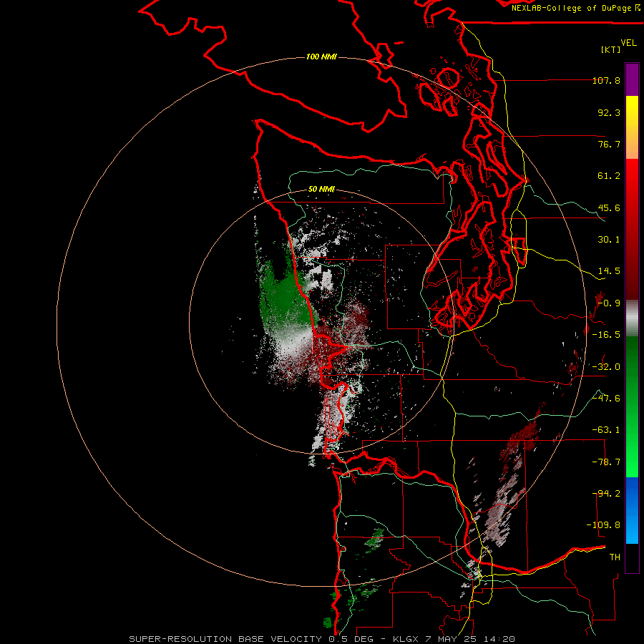The height and width of the screenshot is (644, 644).
Task: Click the purple top segment of color bar
Action: coord(632,79)
